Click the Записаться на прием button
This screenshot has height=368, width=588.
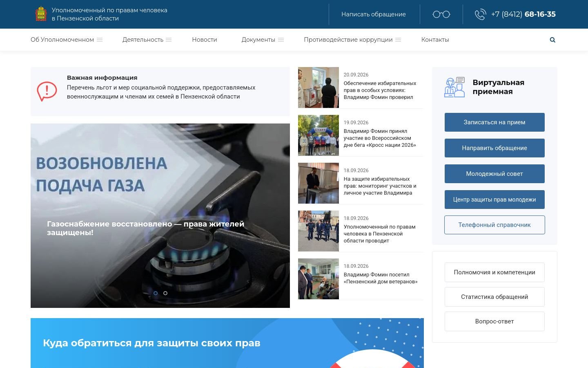[494, 122]
